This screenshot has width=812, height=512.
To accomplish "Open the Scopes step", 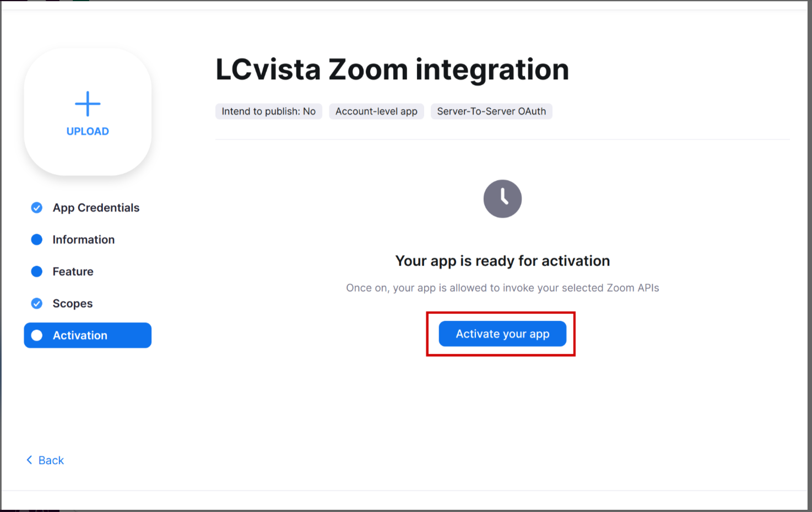I will (x=72, y=304).
